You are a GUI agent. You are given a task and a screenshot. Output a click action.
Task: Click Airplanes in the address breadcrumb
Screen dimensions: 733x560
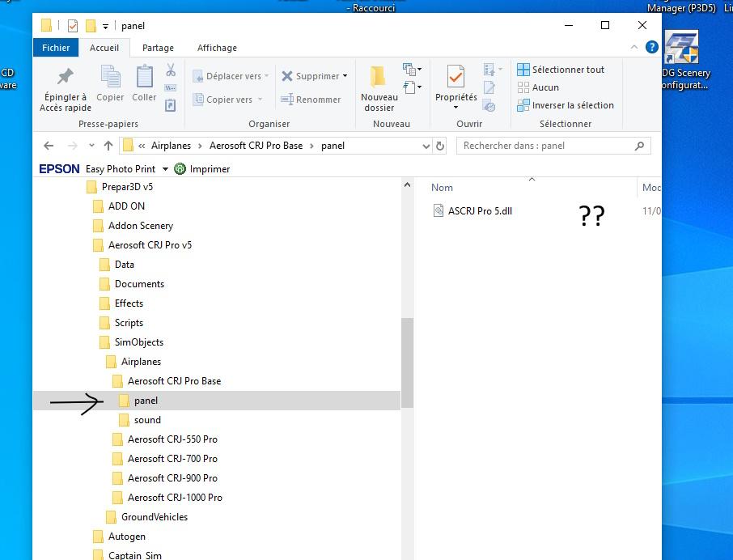(x=171, y=146)
